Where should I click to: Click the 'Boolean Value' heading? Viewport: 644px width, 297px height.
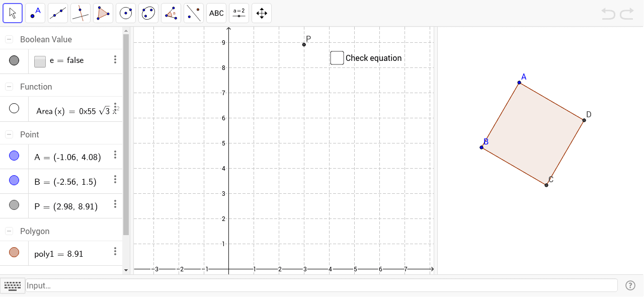click(x=46, y=39)
